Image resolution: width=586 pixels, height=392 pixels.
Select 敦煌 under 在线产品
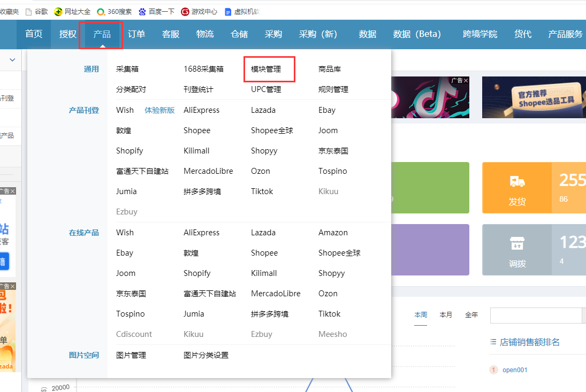point(191,253)
